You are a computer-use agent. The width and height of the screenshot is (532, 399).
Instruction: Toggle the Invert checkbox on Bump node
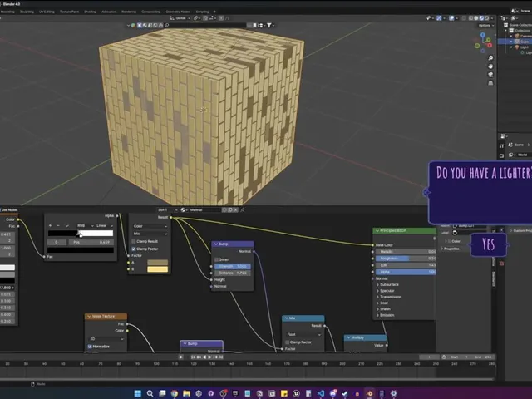tap(216, 259)
